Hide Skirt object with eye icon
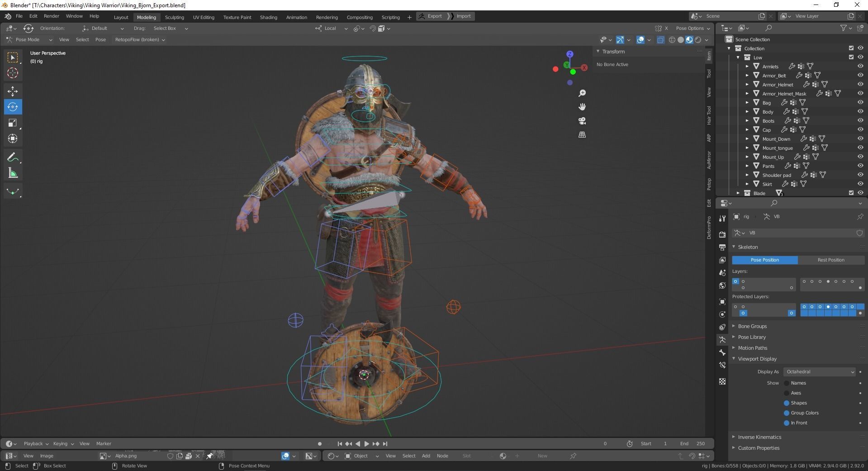868x471 pixels. (x=860, y=184)
